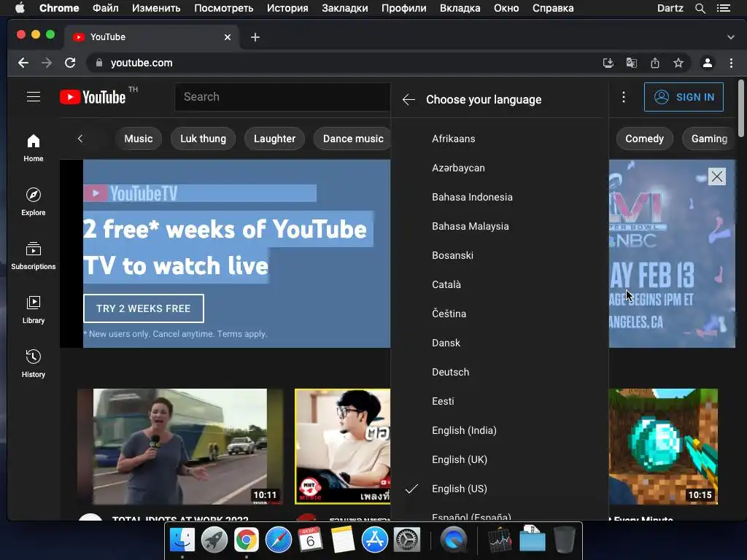Viewport: 747px width, 560px height.
Task: Select the Comedy filter chip
Action: click(644, 139)
